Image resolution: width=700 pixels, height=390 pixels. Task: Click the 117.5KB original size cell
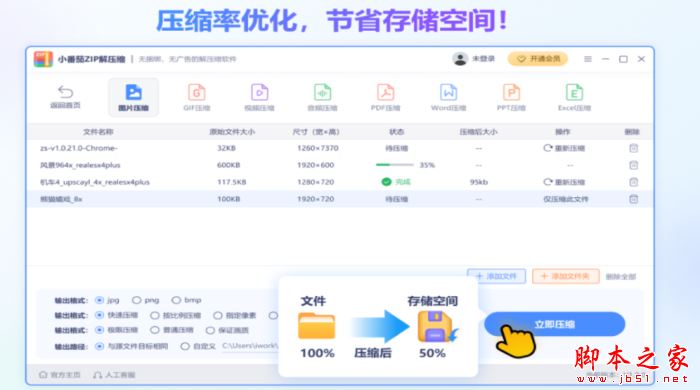click(x=231, y=182)
